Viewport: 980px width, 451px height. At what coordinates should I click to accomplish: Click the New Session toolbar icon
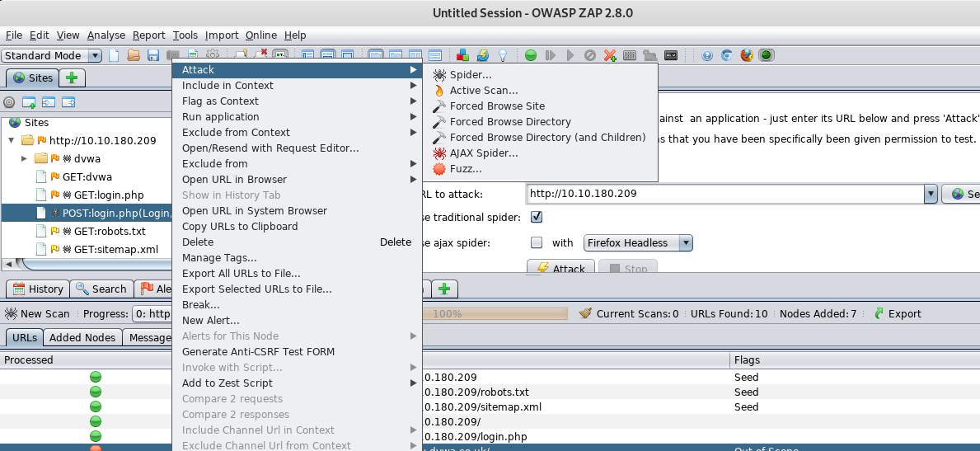click(114, 55)
